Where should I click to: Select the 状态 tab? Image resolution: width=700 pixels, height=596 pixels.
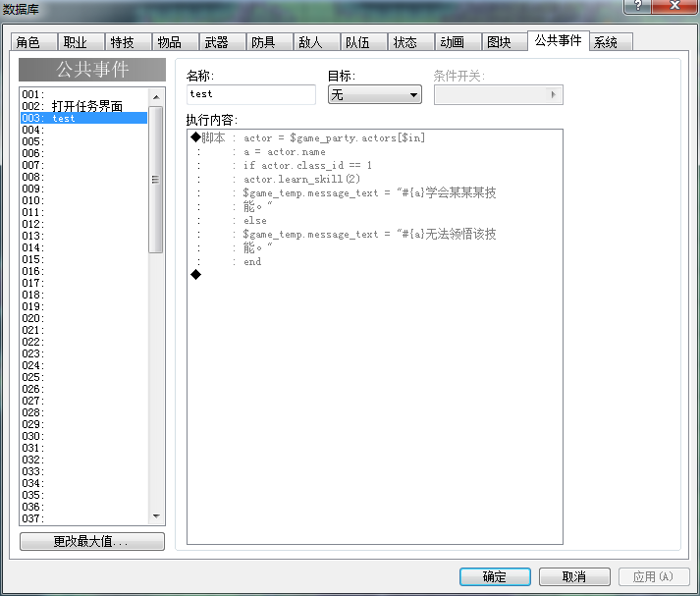410,42
